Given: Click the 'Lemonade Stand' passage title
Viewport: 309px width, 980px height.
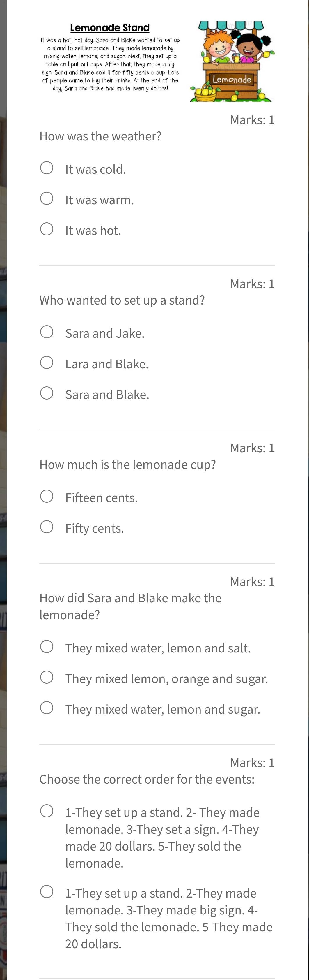Looking at the screenshot, I should pyautogui.click(x=110, y=28).
